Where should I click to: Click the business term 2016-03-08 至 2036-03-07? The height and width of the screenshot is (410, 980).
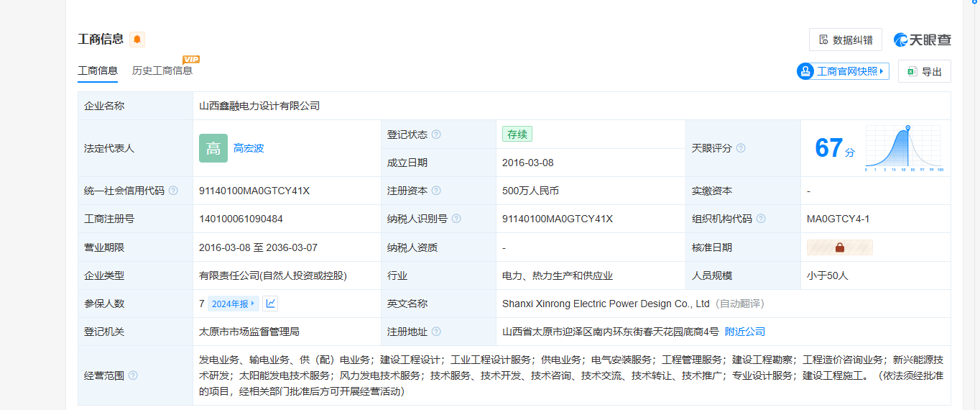[x=258, y=247]
